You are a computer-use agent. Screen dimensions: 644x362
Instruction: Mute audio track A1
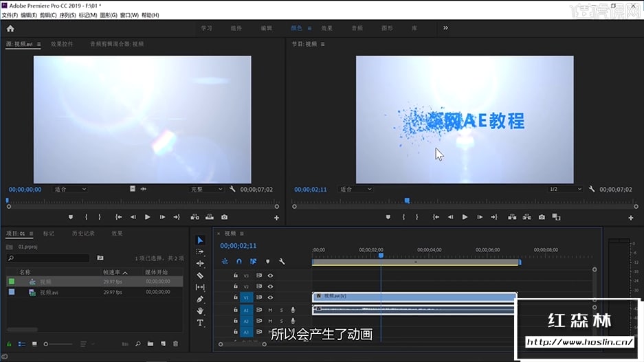270,310
